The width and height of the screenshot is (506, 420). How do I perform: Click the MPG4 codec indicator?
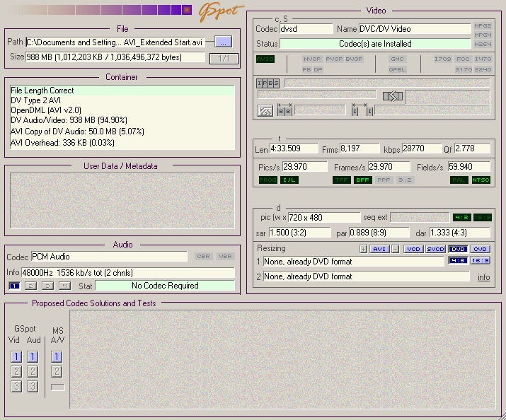tap(483, 35)
